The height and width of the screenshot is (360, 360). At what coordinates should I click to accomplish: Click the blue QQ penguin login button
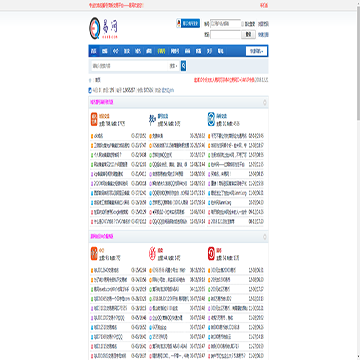pos(188,23)
